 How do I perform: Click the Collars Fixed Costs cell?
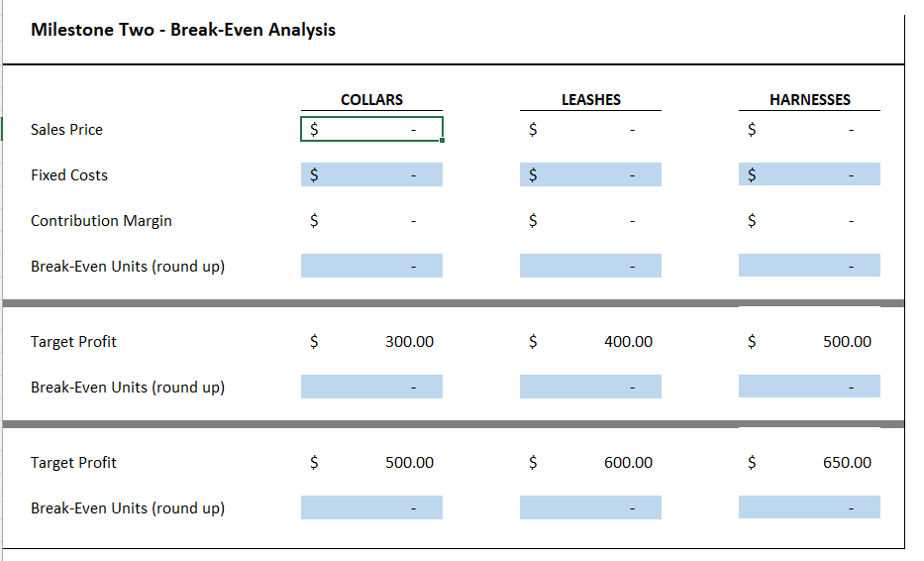371,174
